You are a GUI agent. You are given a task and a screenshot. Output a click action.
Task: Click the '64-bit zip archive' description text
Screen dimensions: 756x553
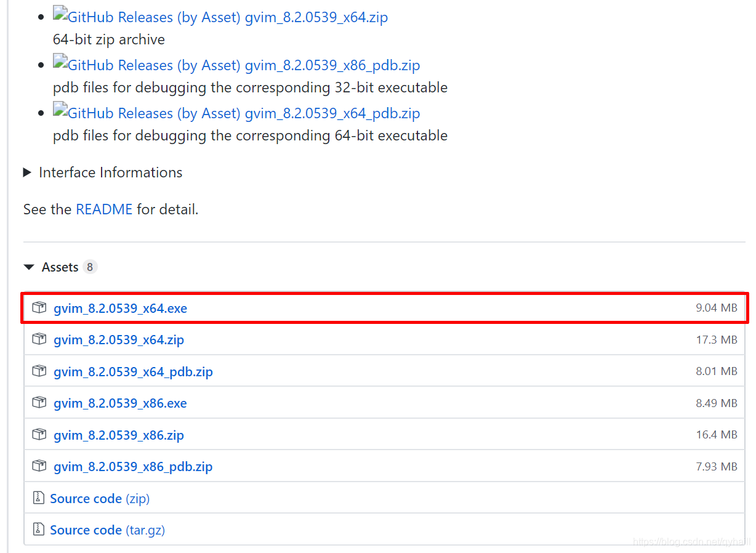pyautogui.click(x=109, y=39)
